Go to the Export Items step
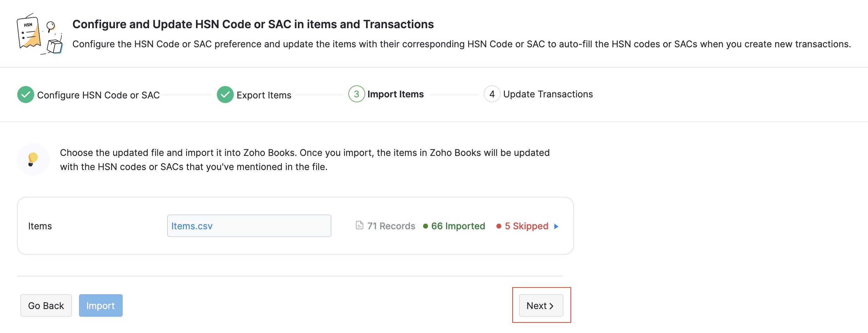Screen dimensions: 868x333 [264, 95]
